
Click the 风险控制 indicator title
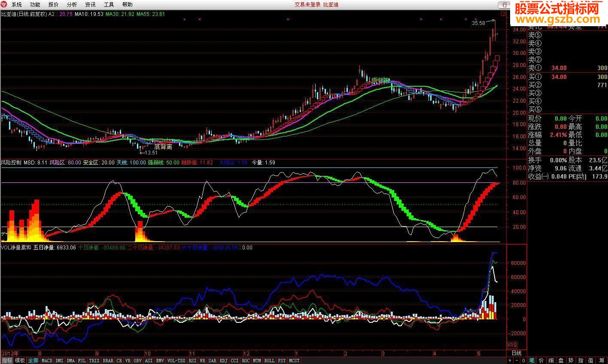pyautogui.click(x=11, y=163)
